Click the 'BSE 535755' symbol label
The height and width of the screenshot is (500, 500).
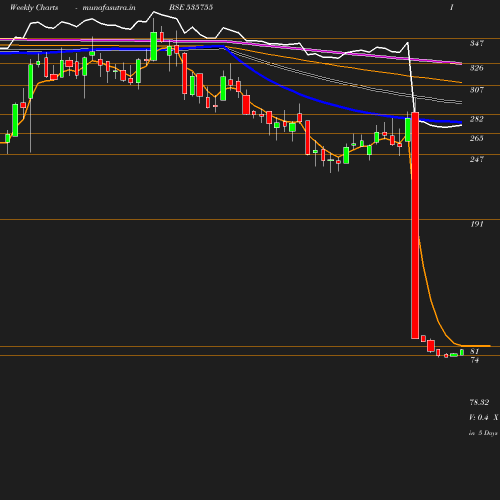click(x=191, y=7)
